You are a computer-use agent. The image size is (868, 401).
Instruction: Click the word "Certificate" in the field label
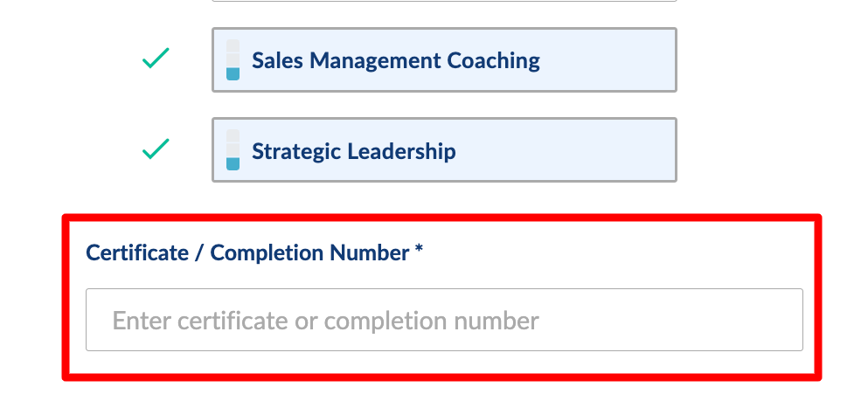click(x=137, y=253)
